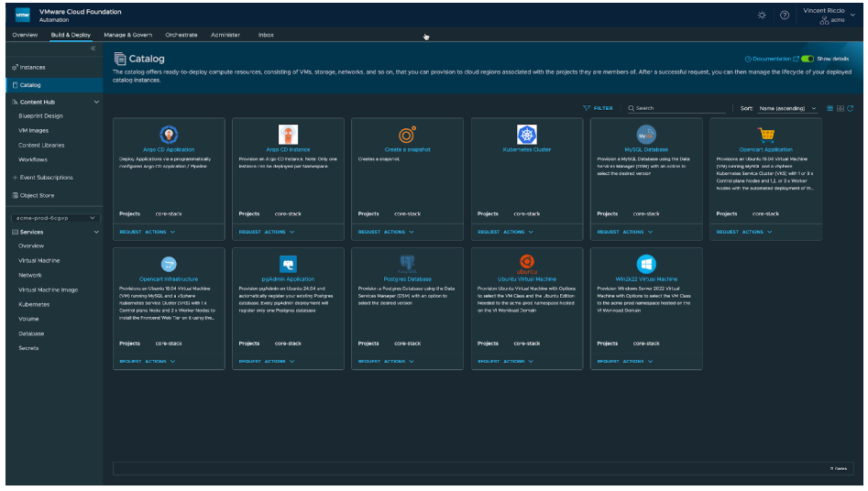Click the Kubernetes Cluster wheel icon

(x=527, y=135)
